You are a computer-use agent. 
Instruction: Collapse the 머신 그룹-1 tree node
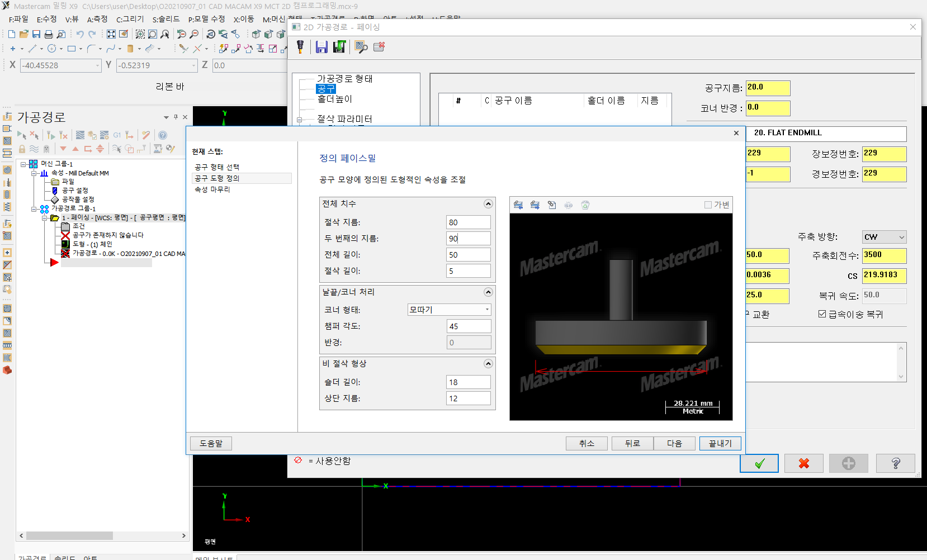[x=23, y=164]
